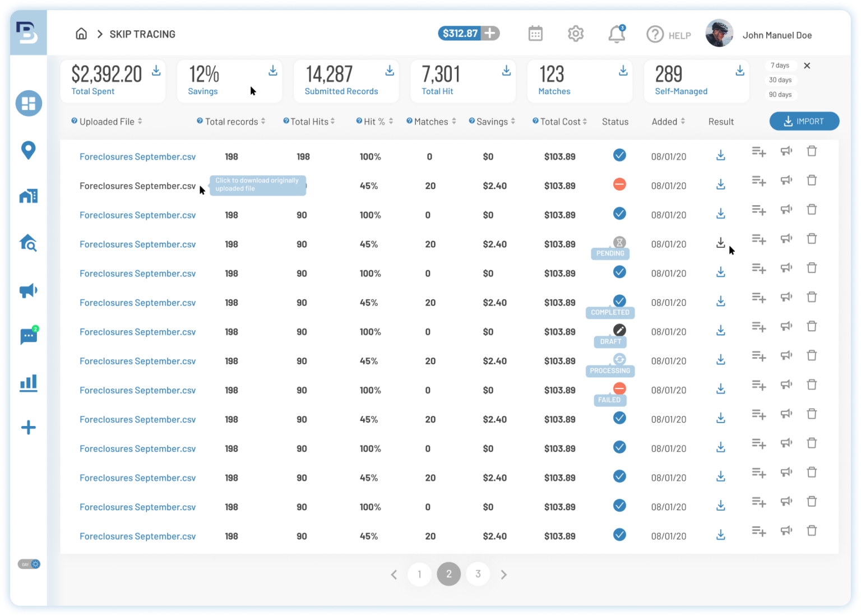Download the Total Spent summary via its download icon
The image size is (861, 616).
pyautogui.click(x=156, y=71)
